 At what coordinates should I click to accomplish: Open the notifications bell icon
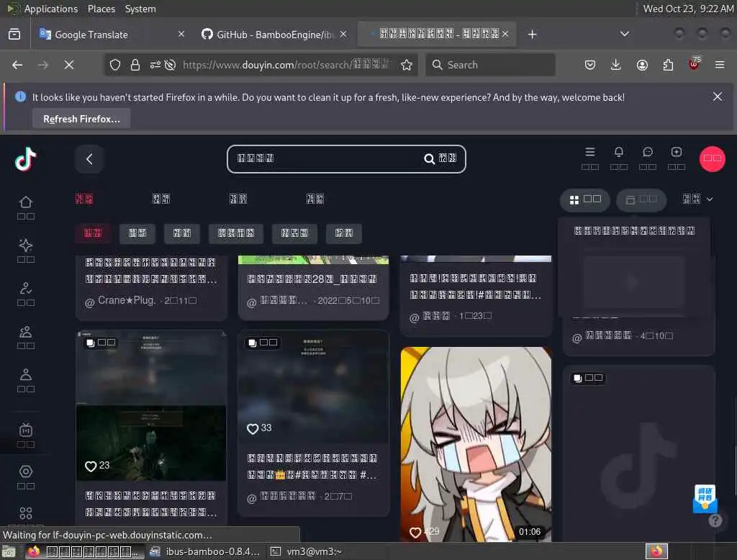pyautogui.click(x=618, y=152)
